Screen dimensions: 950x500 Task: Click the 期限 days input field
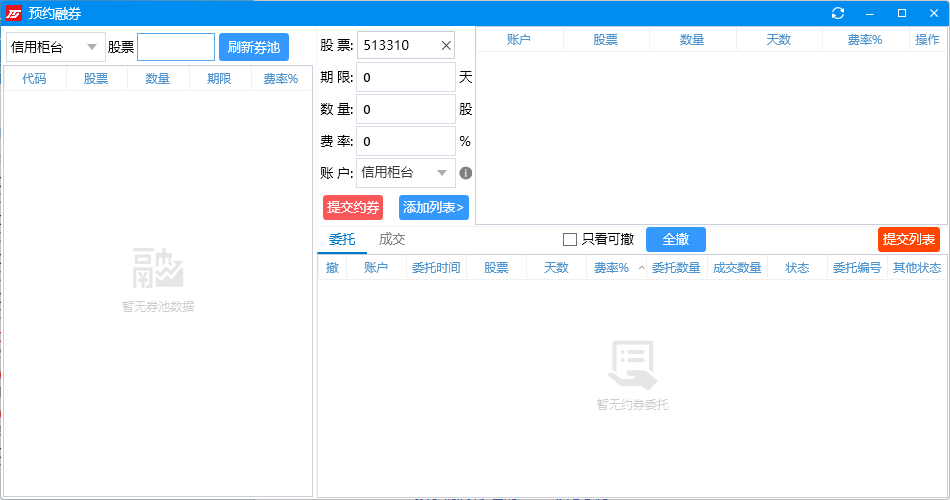coord(406,77)
